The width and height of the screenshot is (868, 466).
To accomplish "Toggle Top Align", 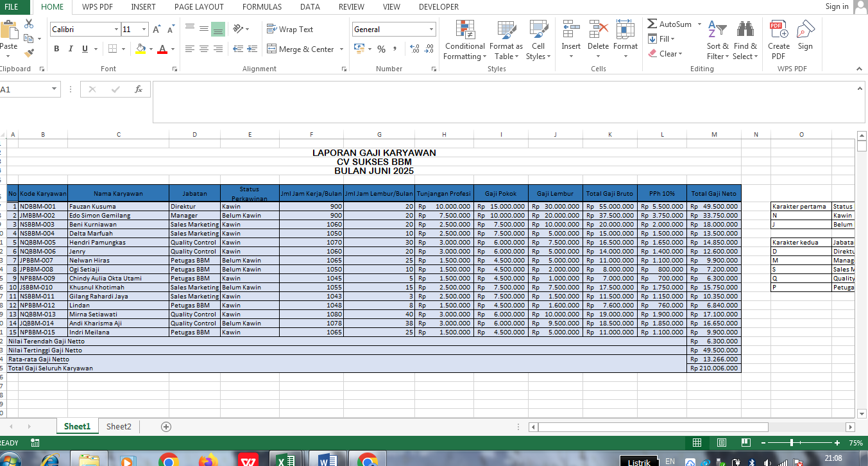I will tap(190, 29).
